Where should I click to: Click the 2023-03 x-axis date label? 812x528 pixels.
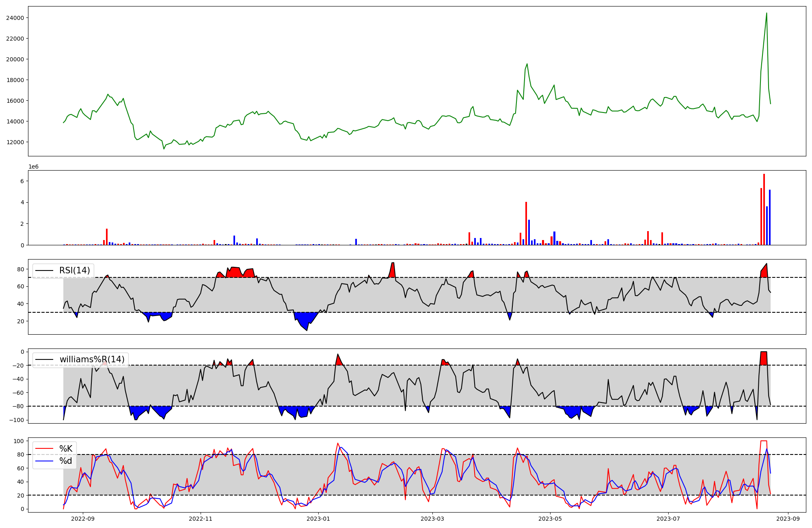(432, 519)
